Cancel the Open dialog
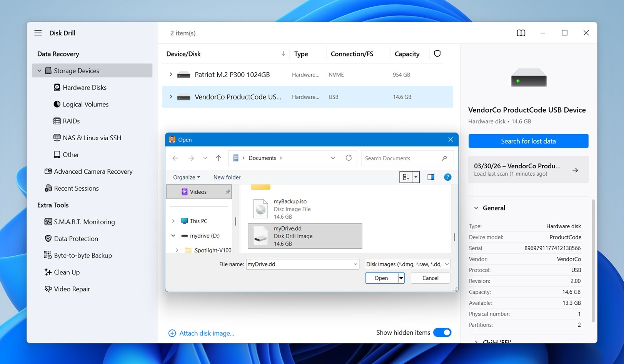 (x=430, y=278)
